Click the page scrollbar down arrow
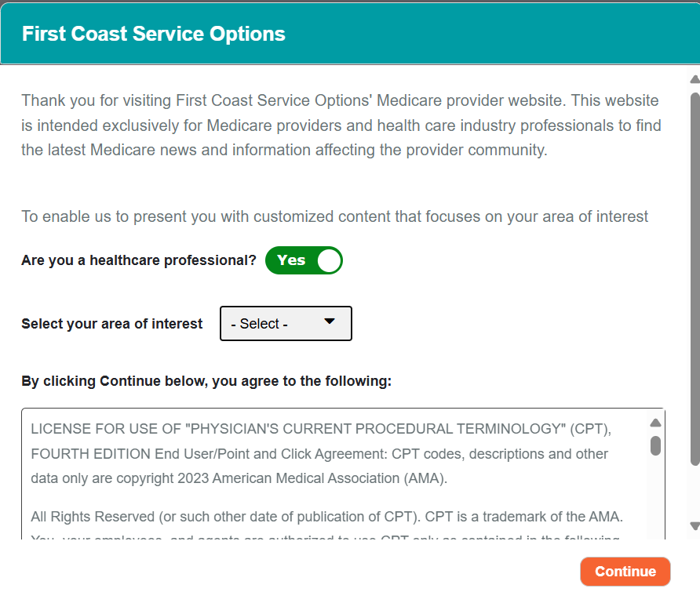 (695, 525)
